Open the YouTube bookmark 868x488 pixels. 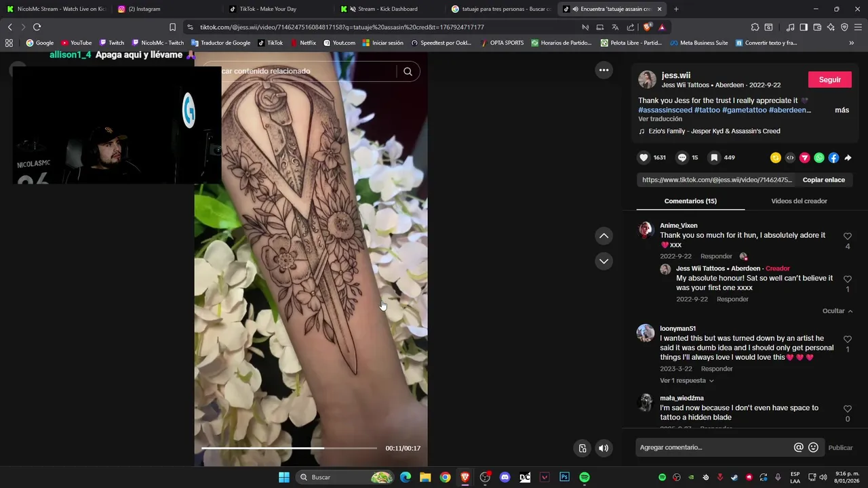click(x=76, y=43)
